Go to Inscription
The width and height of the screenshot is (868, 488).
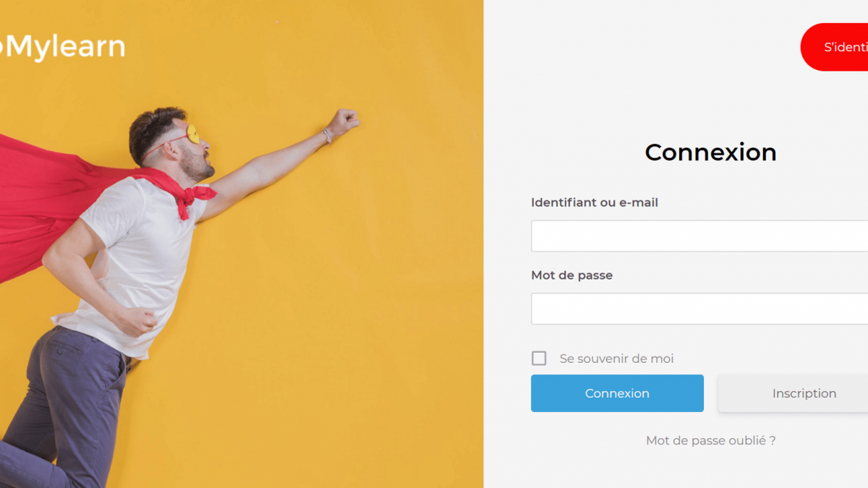pos(794,393)
